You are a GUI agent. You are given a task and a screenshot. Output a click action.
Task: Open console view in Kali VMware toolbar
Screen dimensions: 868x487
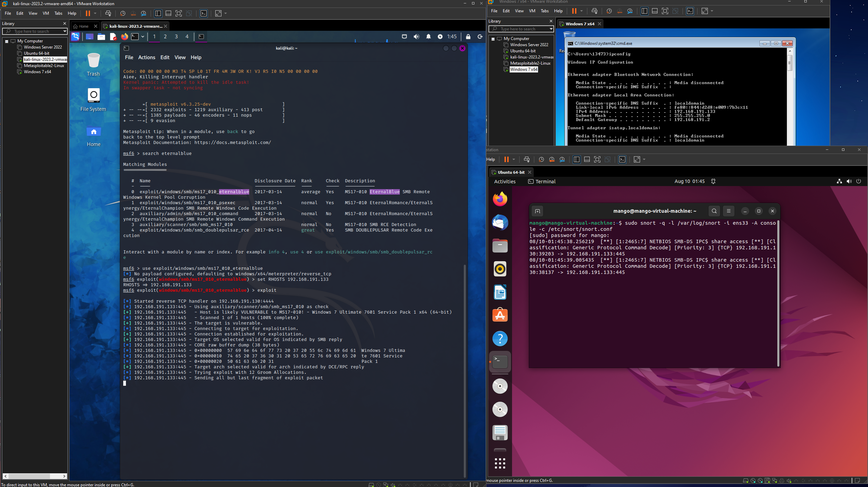click(x=204, y=13)
